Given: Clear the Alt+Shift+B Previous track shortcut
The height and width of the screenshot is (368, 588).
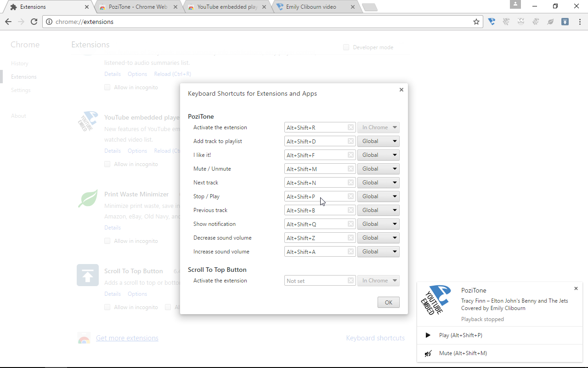Looking at the screenshot, I should point(351,210).
